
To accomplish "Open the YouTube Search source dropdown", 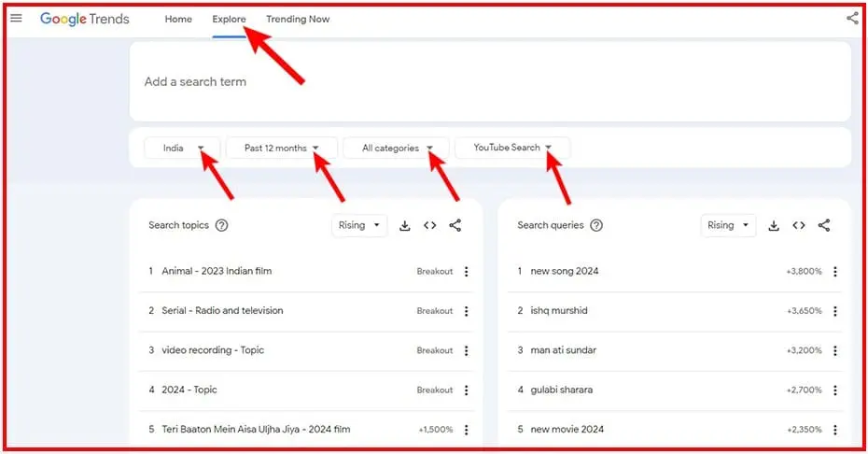I will (x=512, y=148).
